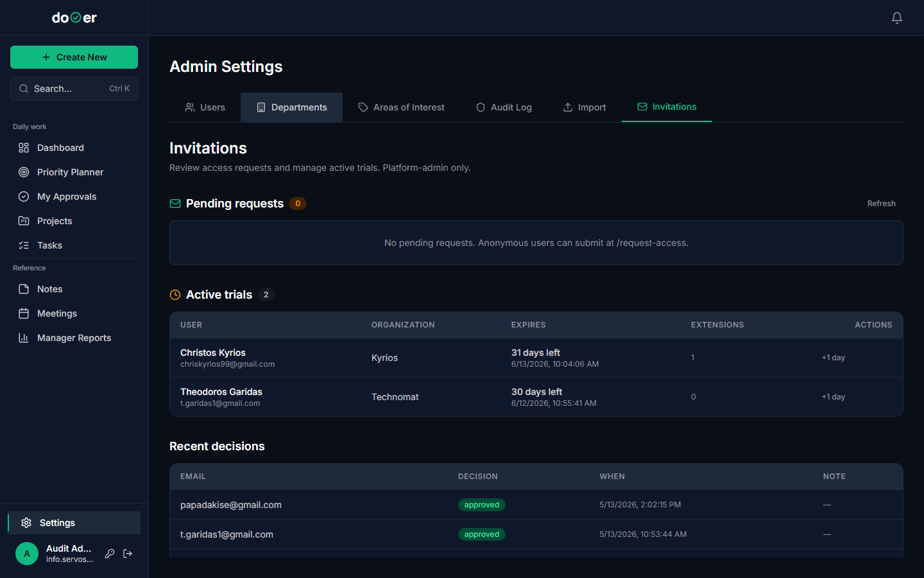Click papadakise@gmail.com in Recent decisions
The height and width of the screenshot is (578, 924).
[x=231, y=505]
